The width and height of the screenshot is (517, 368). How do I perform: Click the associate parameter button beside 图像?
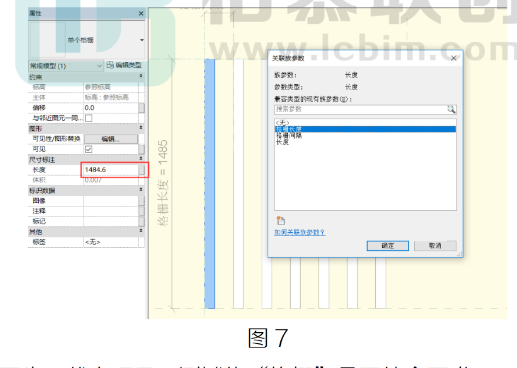pos(142,201)
